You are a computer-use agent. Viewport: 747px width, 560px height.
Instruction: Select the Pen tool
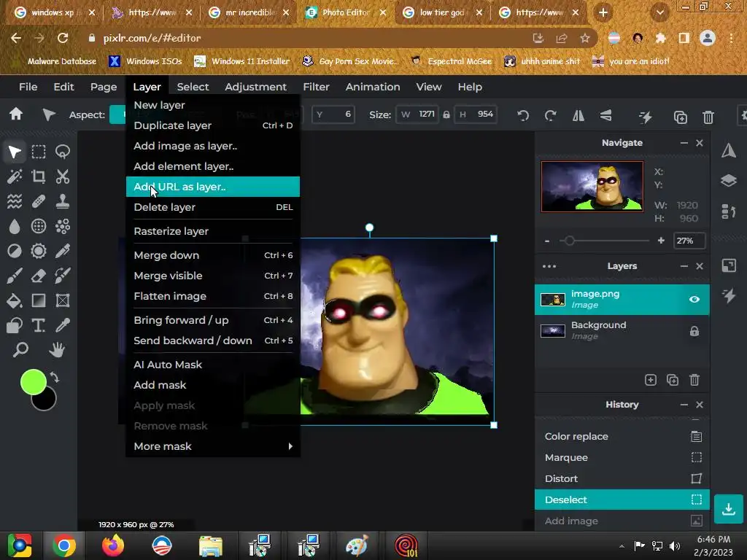click(63, 251)
